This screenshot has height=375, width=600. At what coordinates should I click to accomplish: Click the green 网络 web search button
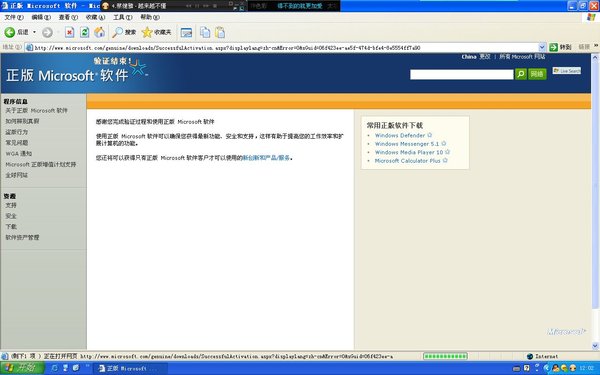(x=537, y=74)
